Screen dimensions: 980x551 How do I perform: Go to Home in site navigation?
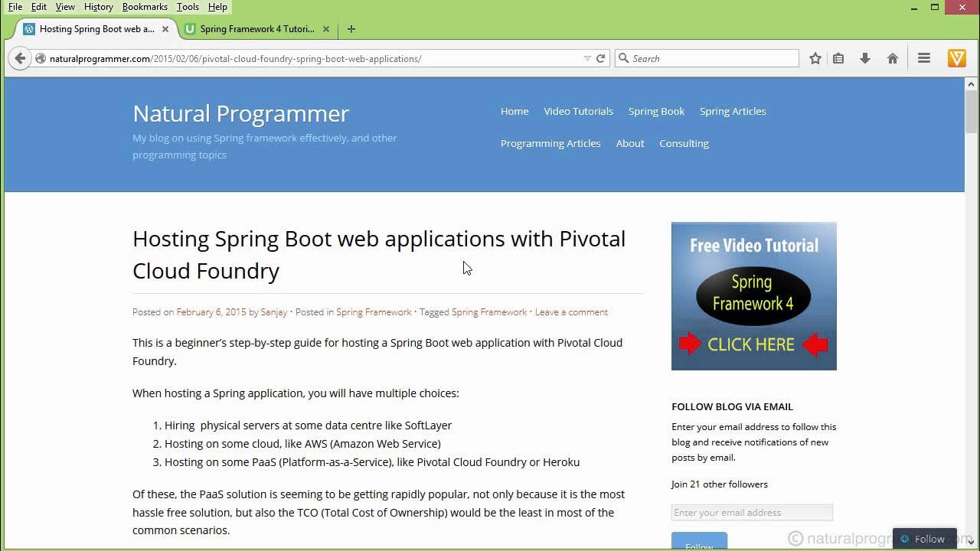tap(514, 111)
